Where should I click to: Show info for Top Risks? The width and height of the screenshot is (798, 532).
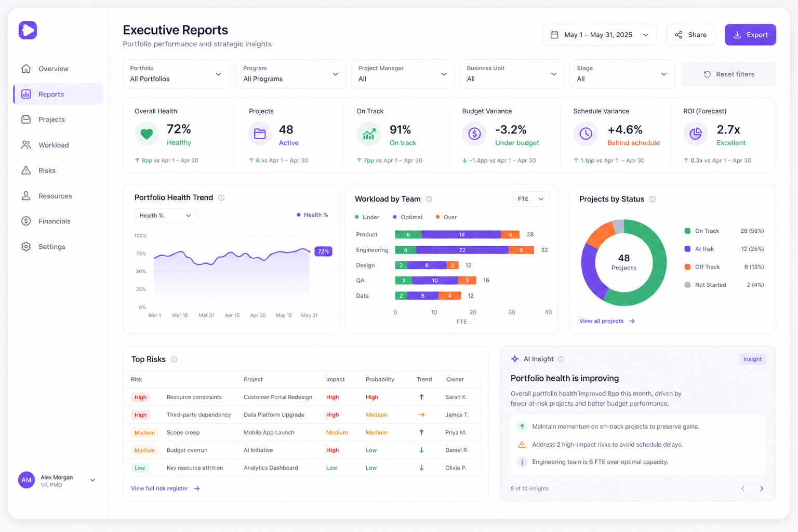pos(174,360)
